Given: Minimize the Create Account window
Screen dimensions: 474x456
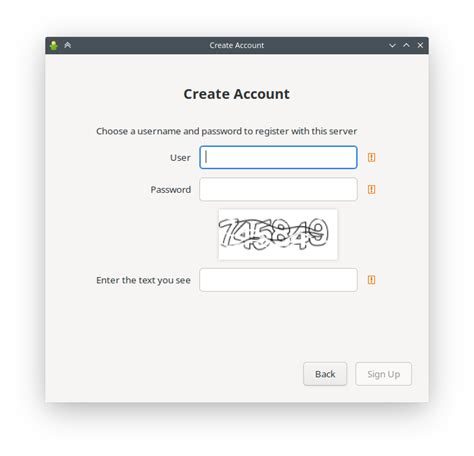Looking at the screenshot, I should (392, 45).
